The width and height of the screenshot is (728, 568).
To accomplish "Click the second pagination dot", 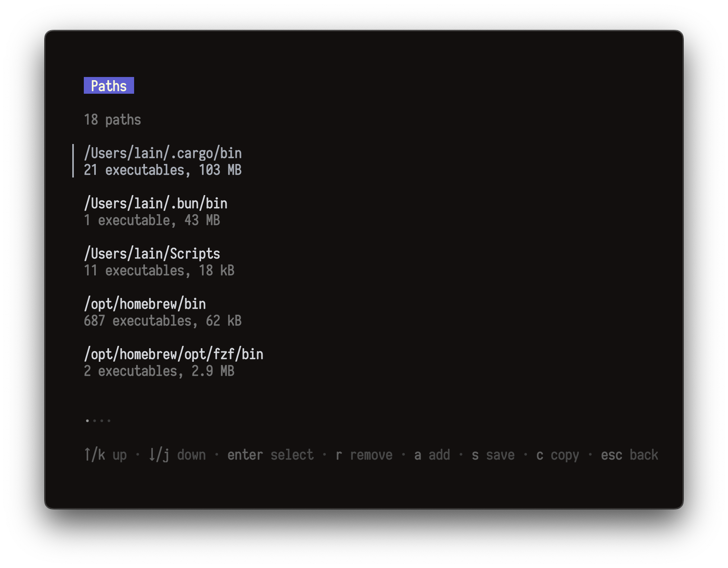I will click(94, 420).
